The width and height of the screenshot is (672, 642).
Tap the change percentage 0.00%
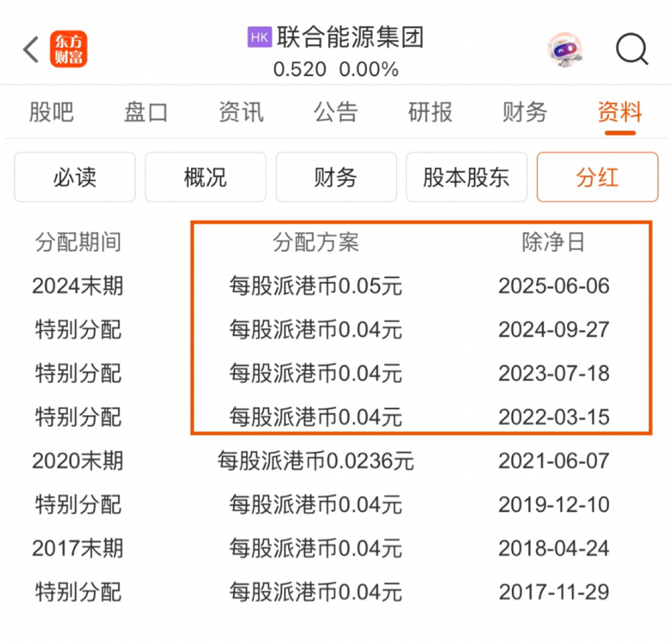tap(369, 70)
